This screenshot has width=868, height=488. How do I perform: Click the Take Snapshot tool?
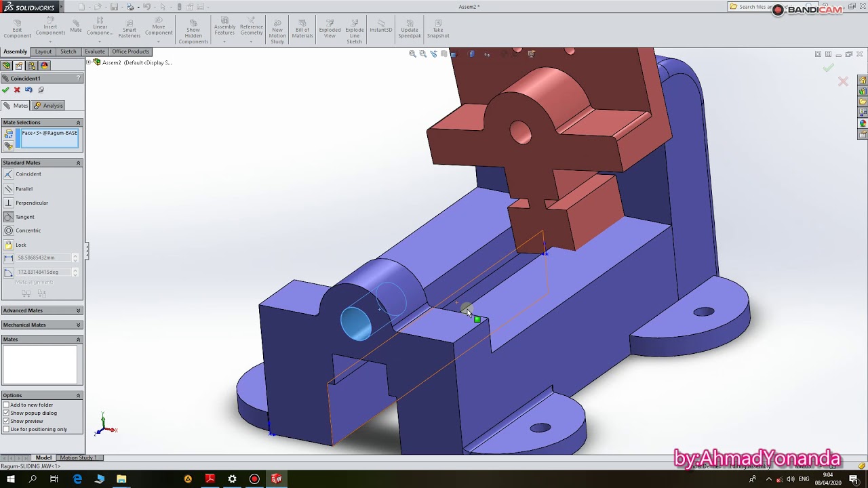(438, 28)
